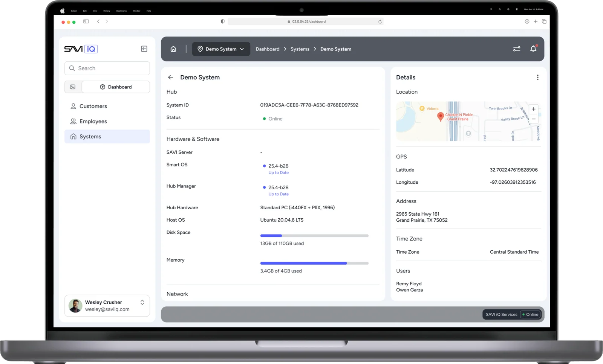This screenshot has height=364, width=603.
Task: Click the address 2965 State Hwy 161
Action: [x=418, y=214]
